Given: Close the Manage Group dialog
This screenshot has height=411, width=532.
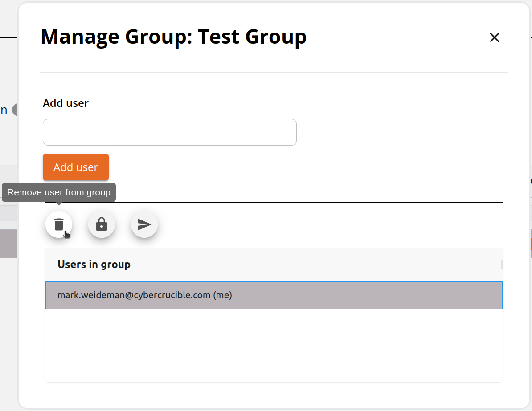Looking at the screenshot, I should (494, 37).
